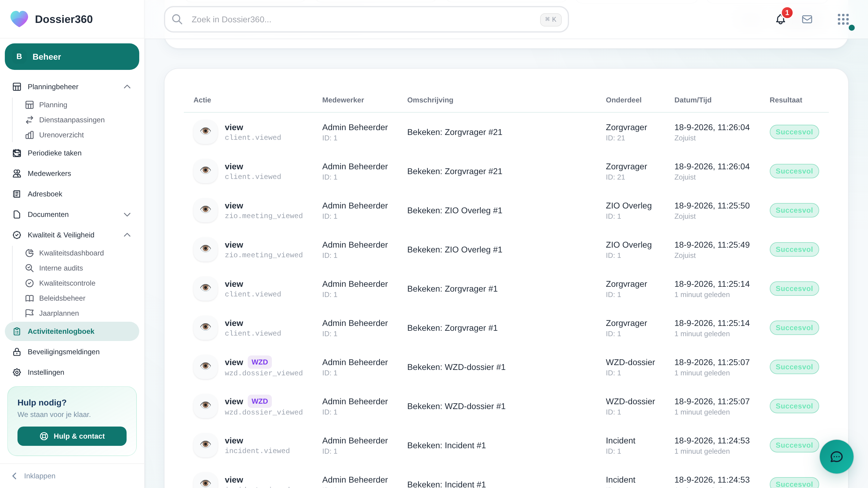Open Dienstaanpassingen in the sidebar
The image size is (868, 488).
tap(71, 120)
